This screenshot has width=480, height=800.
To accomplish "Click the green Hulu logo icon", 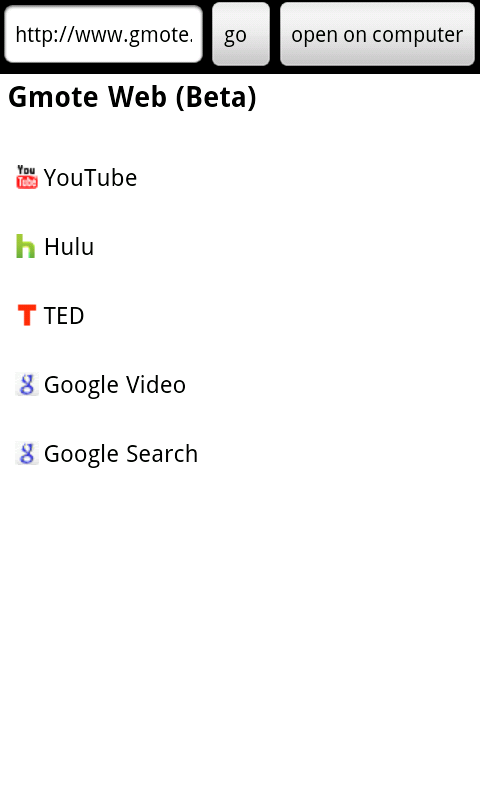I will (x=26, y=246).
